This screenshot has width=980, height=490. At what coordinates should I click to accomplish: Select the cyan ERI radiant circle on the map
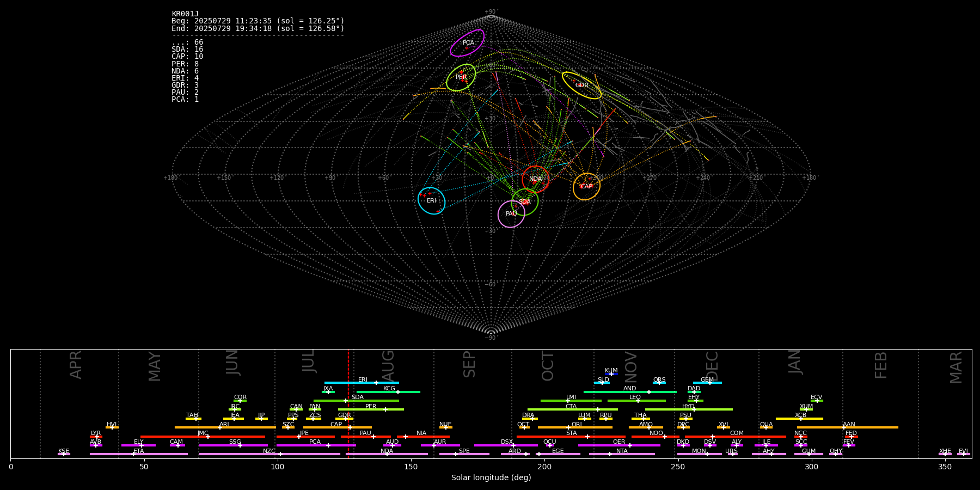click(431, 201)
